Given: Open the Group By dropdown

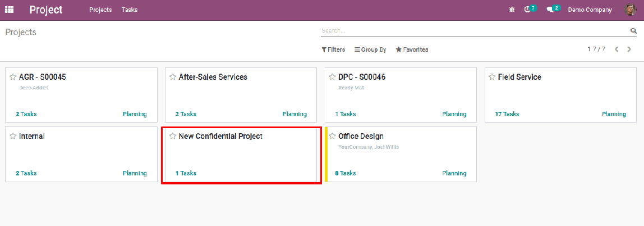Looking at the screenshot, I should click(x=370, y=49).
